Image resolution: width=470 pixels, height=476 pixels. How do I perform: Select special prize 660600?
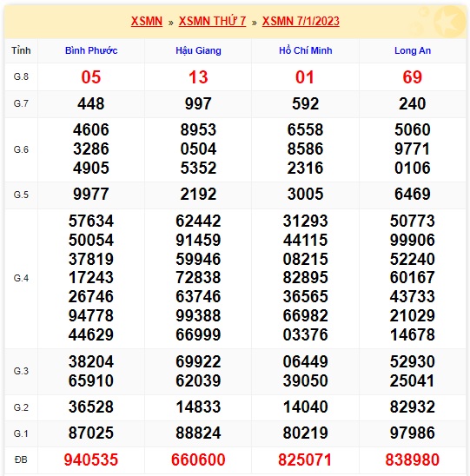198,459
